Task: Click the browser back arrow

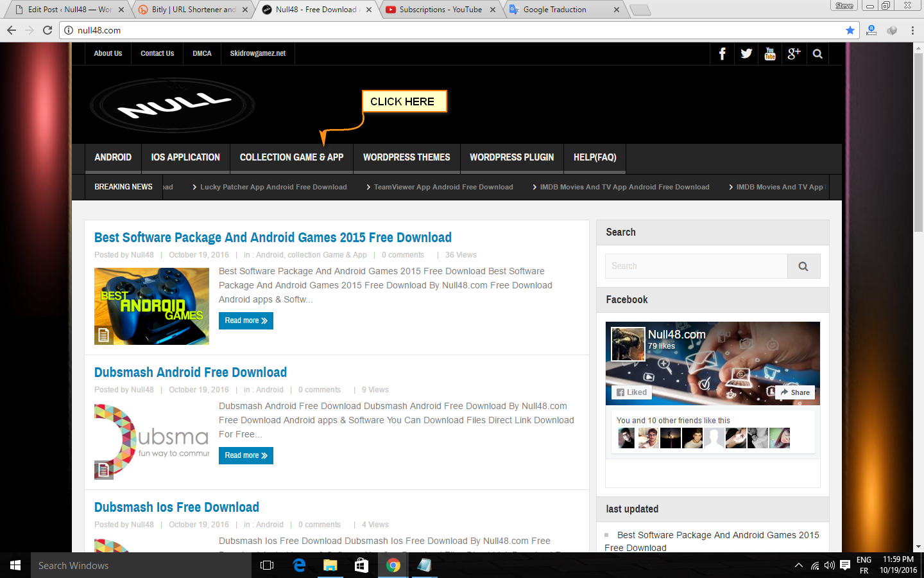Action: click(12, 30)
